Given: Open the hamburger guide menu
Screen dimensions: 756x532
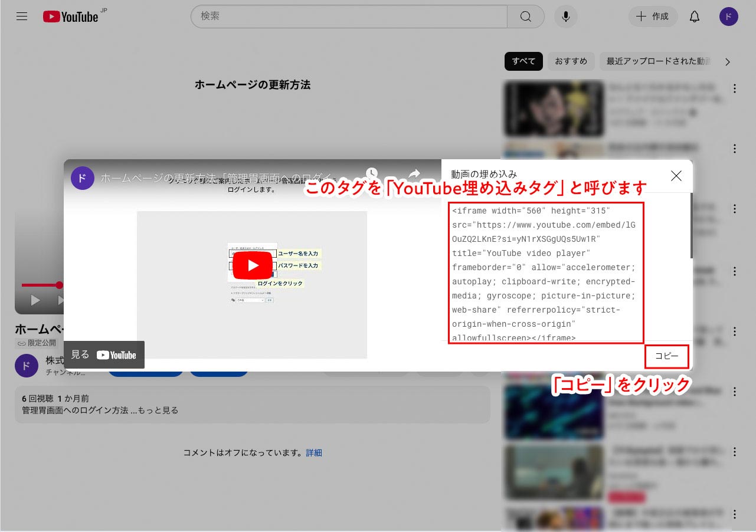Looking at the screenshot, I should coord(22,17).
